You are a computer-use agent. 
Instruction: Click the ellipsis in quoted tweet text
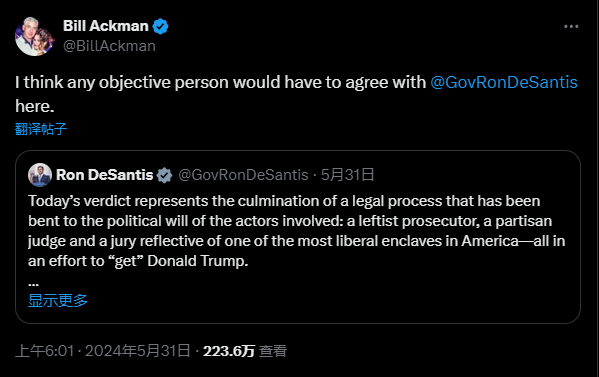pyautogui.click(x=33, y=283)
